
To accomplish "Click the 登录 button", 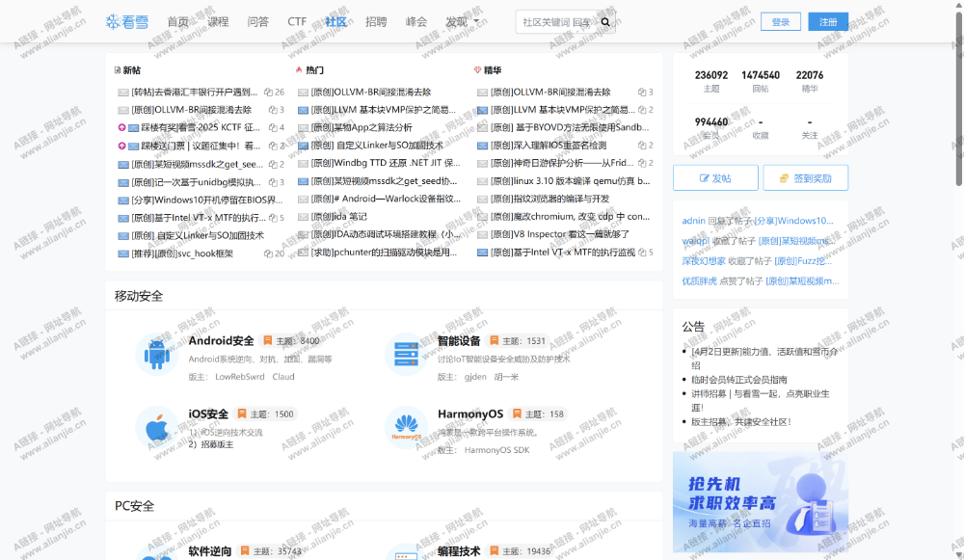I will [781, 21].
